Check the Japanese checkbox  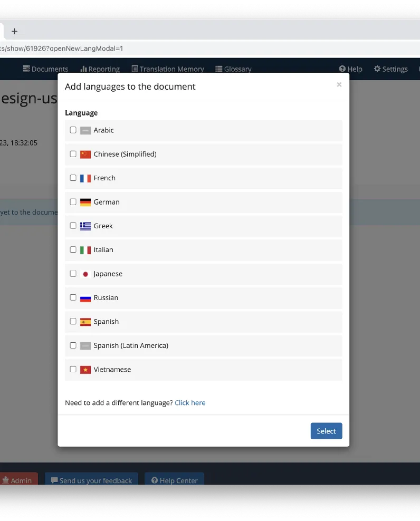[73, 274]
